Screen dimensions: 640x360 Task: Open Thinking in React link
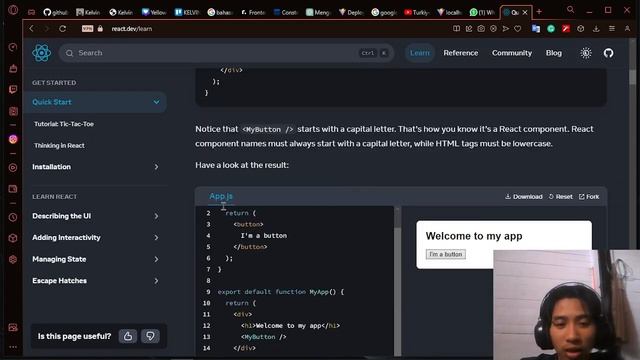tap(59, 146)
